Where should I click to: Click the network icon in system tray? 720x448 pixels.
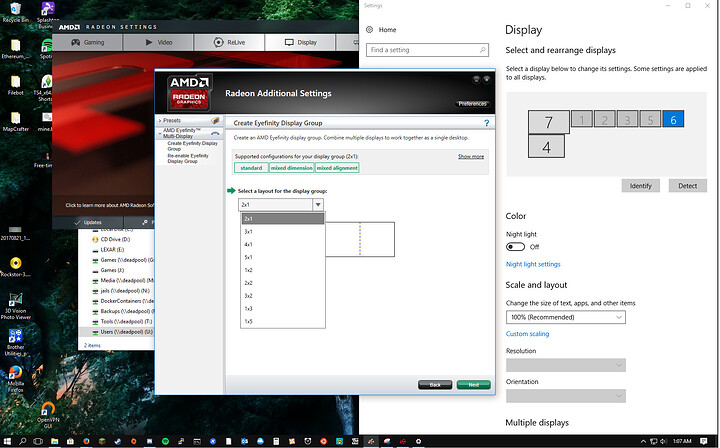pos(653,442)
